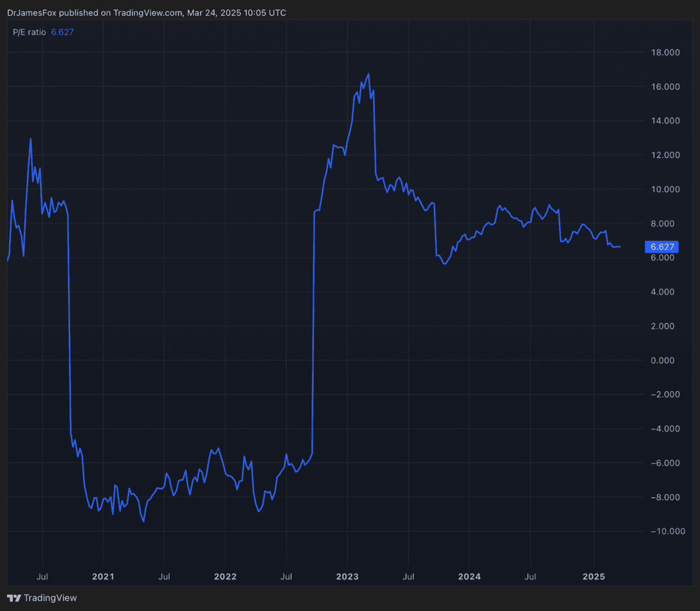Click the chart line's highest peak in 2023

click(x=369, y=74)
